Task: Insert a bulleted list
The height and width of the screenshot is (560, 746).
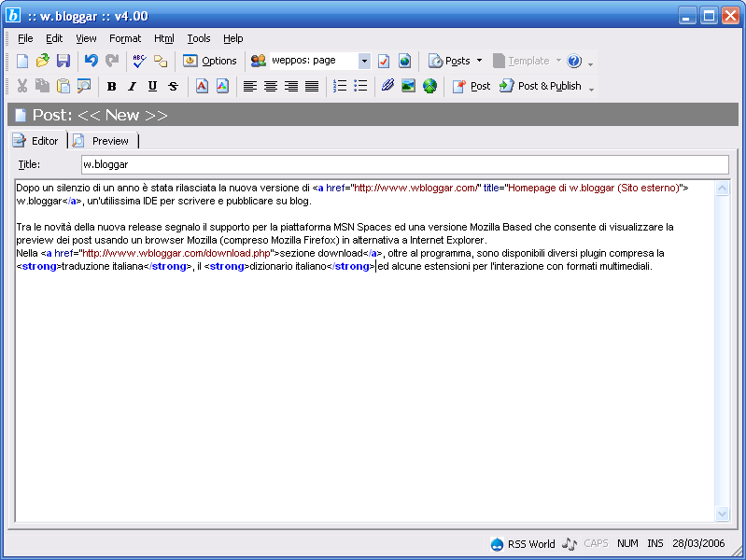Action: tap(360, 86)
